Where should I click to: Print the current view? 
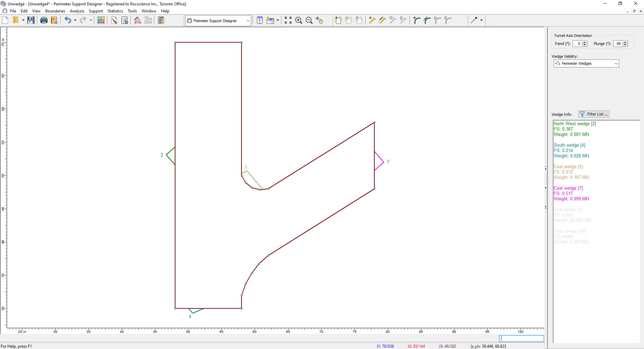point(44,20)
